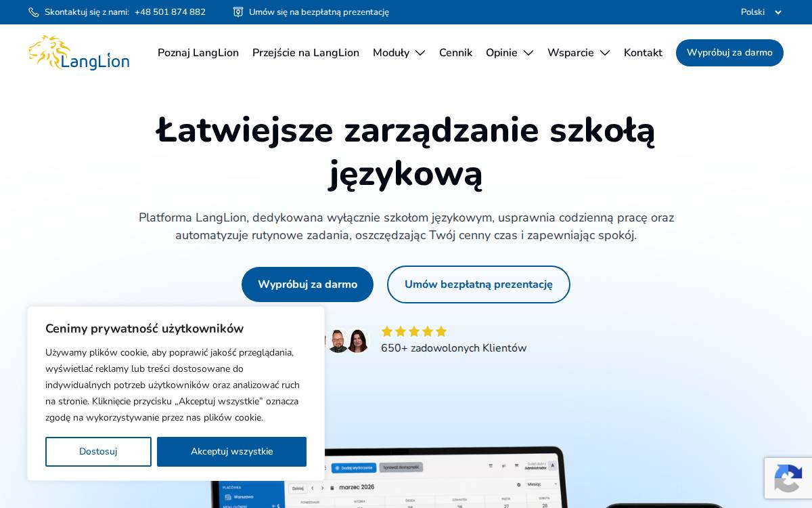The image size is (812, 508).
Task: Click the five-star rating icons
Action: coord(414,331)
